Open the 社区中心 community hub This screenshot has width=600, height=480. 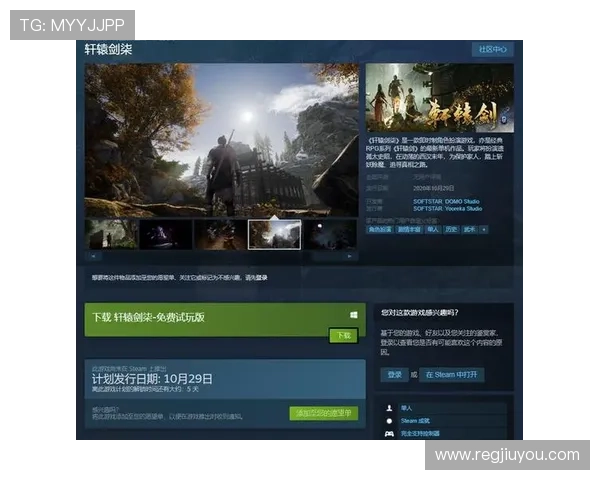492,49
